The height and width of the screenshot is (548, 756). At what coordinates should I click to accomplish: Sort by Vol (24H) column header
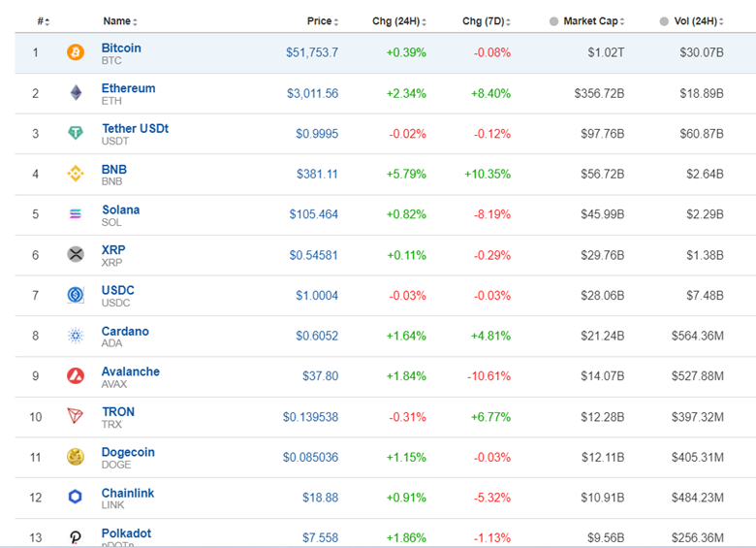point(699,21)
